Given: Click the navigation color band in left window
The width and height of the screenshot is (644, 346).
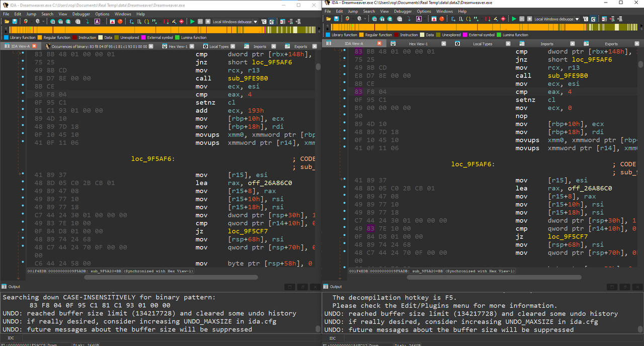Looking at the screenshot, I should tap(160, 30).
